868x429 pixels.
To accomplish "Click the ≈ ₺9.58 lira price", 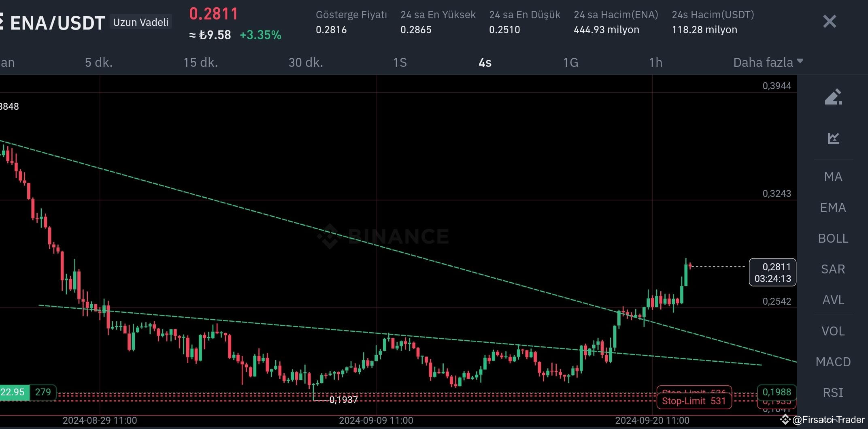I will point(210,35).
